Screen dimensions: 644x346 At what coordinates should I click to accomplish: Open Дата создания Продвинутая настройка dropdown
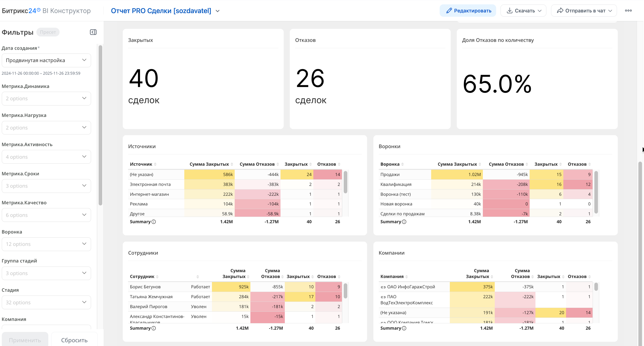46,60
